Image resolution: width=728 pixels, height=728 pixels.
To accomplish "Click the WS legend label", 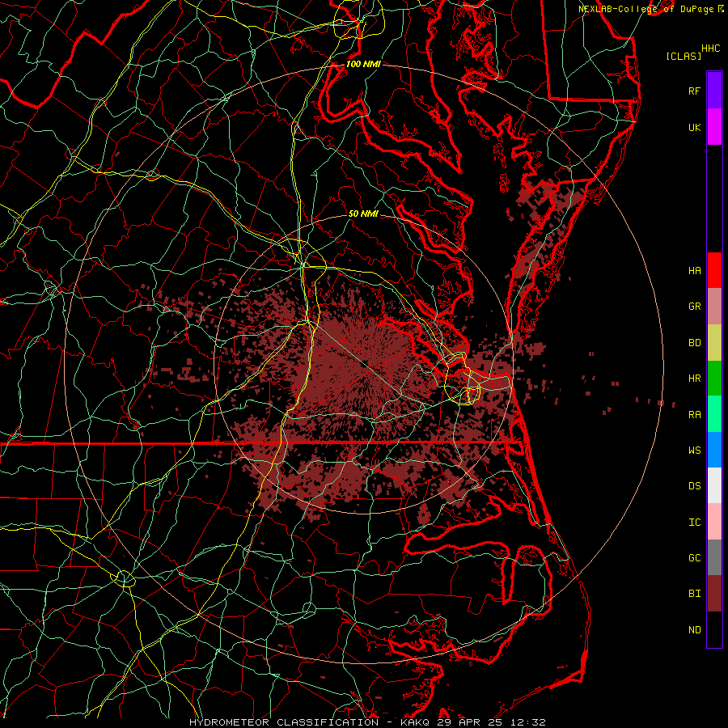I will click(x=694, y=451).
